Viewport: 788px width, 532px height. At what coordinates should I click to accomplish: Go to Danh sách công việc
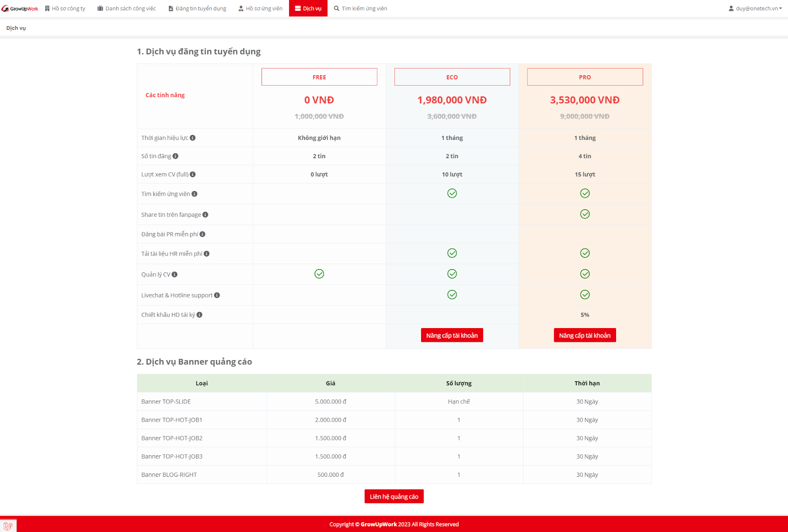[127, 8]
